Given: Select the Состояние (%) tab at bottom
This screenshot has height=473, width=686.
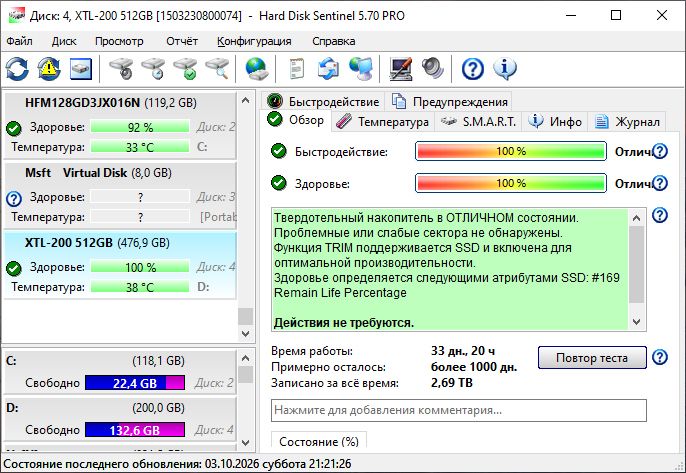Looking at the screenshot, I should coord(319,441).
